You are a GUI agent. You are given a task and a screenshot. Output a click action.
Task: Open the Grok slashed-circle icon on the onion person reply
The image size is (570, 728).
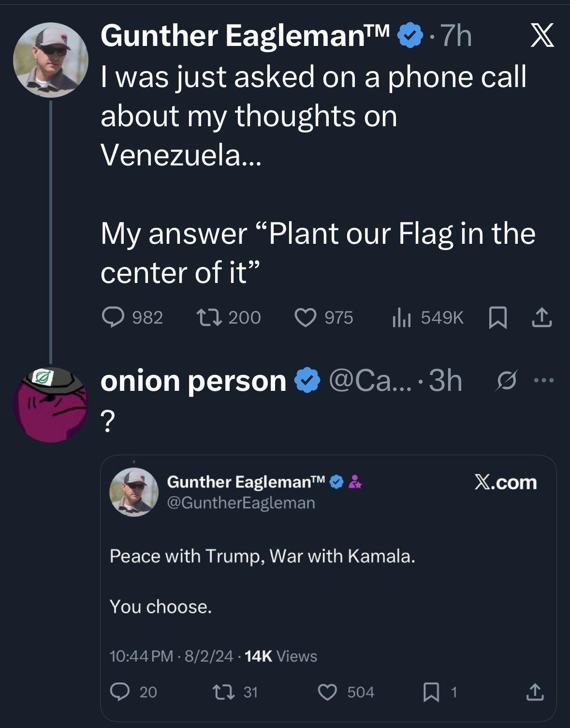click(x=507, y=381)
